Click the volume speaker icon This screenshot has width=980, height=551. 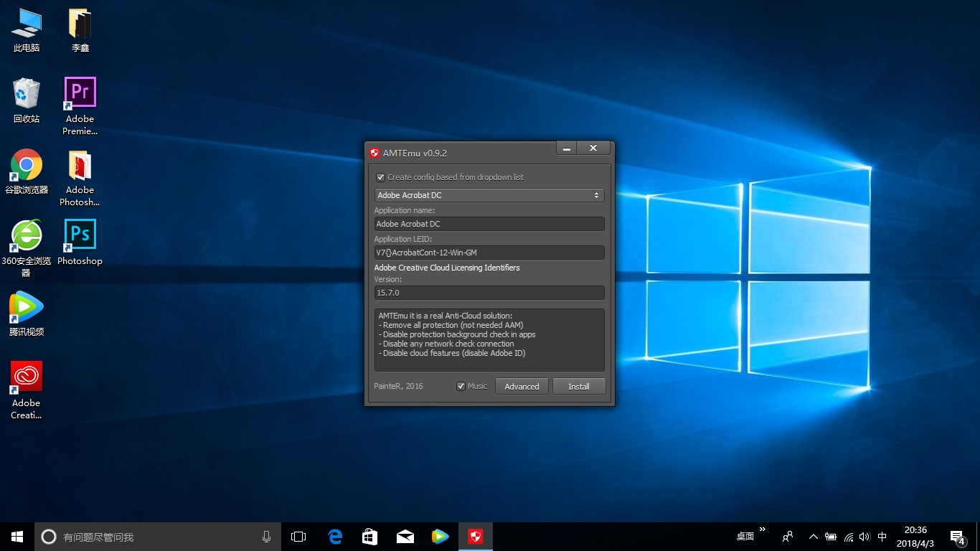coord(864,537)
